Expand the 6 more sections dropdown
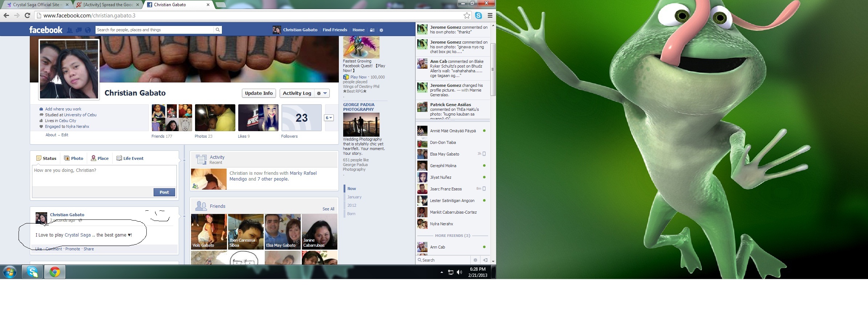868x327 pixels. pyautogui.click(x=329, y=118)
